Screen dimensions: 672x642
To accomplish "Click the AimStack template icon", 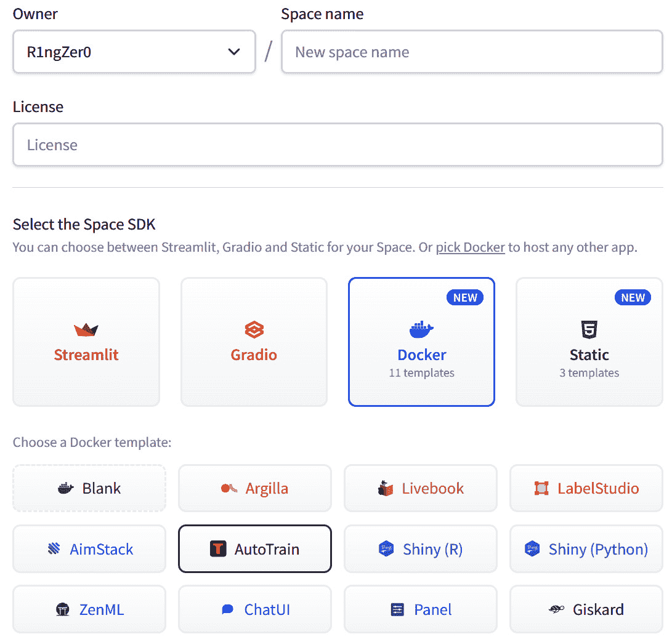I will click(54, 549).
